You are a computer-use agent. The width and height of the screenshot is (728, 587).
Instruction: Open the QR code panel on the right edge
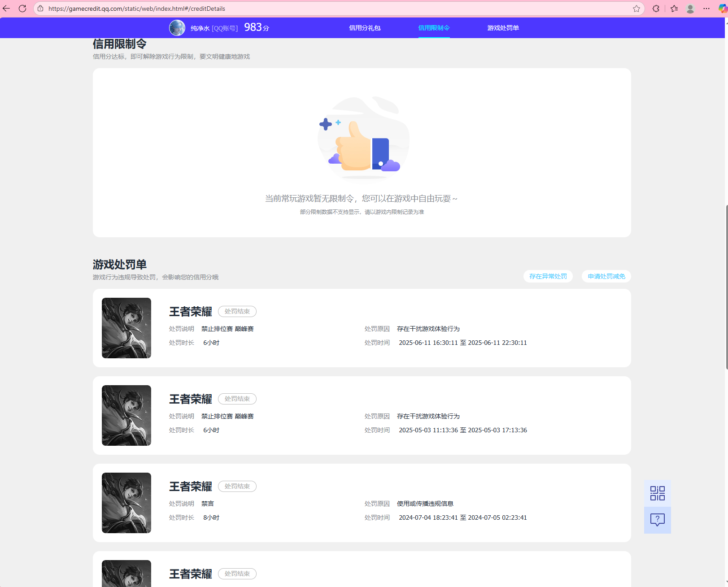coord(657,492)
